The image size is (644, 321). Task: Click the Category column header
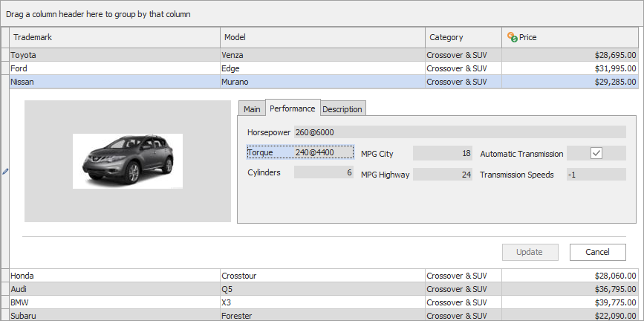464,37
